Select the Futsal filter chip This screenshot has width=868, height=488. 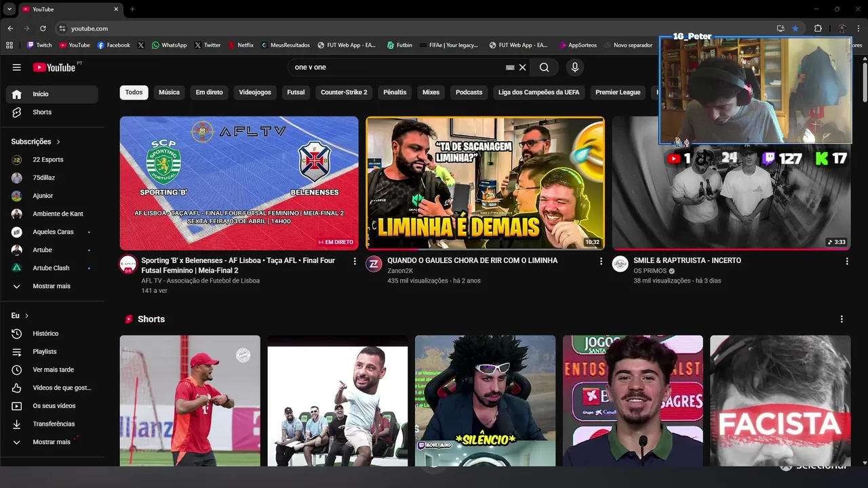point(296,92)
